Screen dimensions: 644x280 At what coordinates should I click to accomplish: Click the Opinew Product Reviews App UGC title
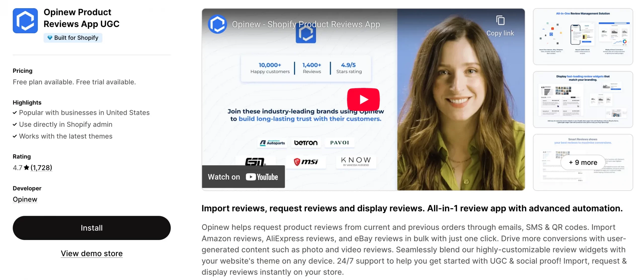(82, 18)
